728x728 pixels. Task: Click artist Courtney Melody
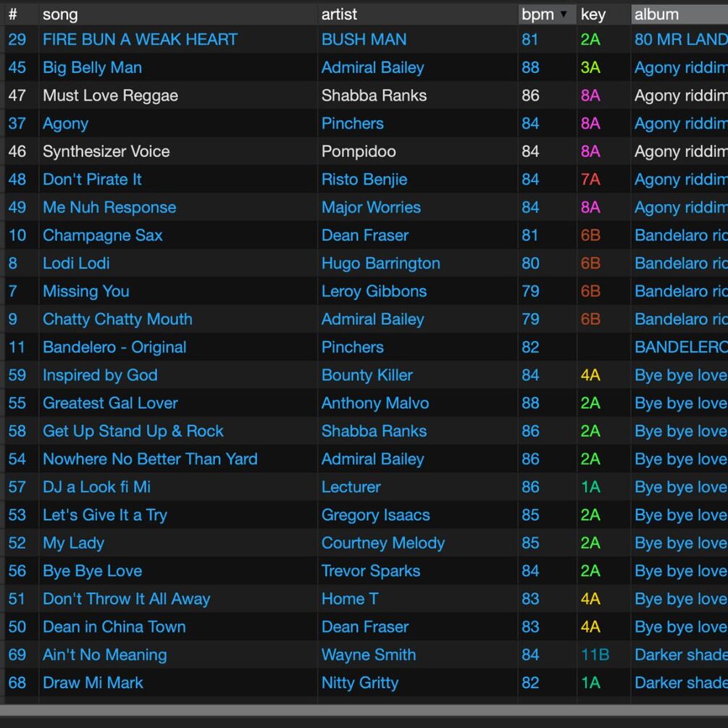pos(383,543)
